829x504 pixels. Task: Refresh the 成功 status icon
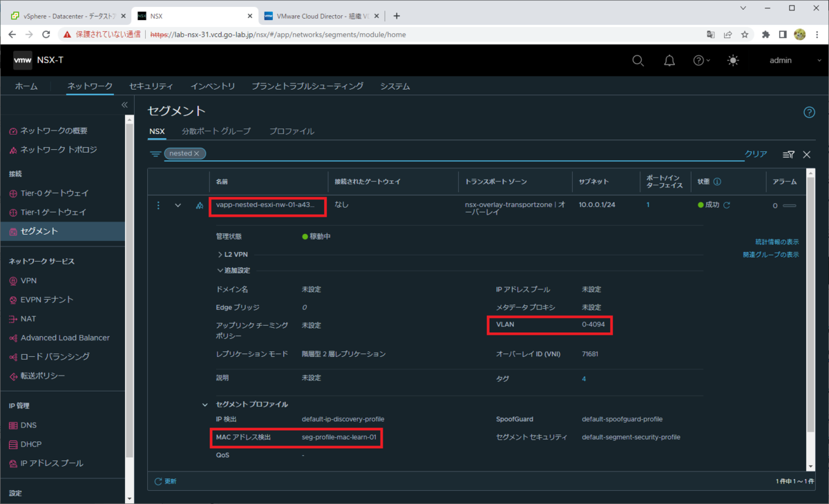point(727,205)
